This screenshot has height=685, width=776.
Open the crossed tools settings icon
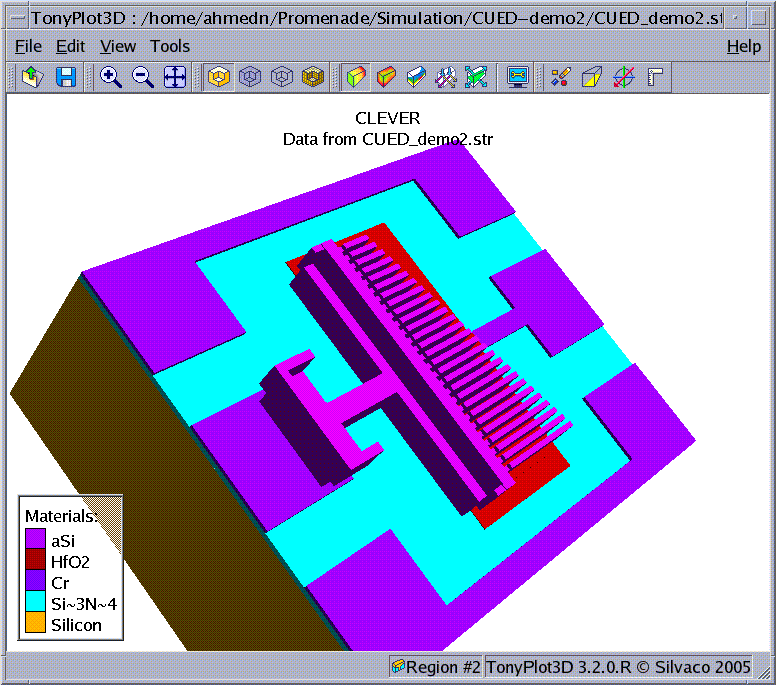(446, 77)
